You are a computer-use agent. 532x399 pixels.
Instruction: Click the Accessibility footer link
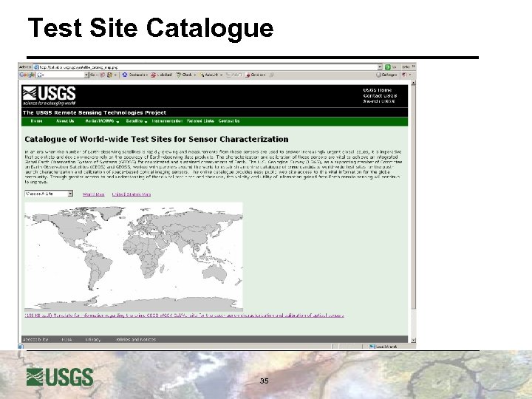[35, 339]
